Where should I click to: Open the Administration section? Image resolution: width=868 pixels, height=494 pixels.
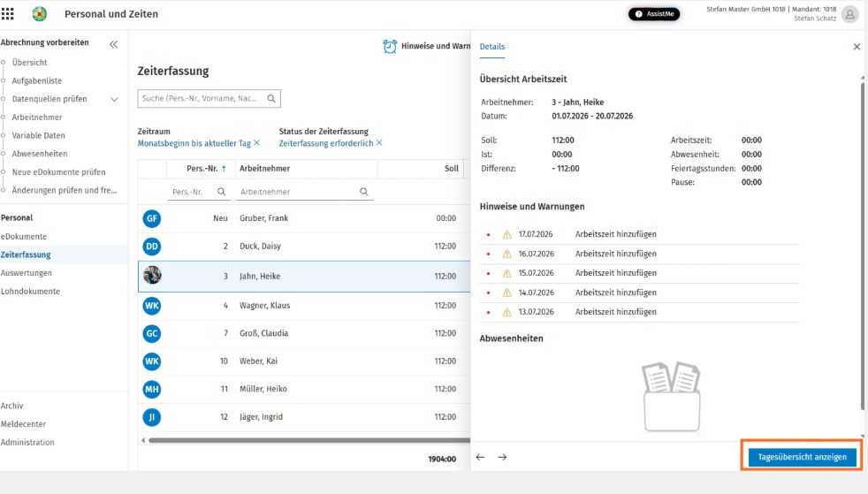point(27,442)
